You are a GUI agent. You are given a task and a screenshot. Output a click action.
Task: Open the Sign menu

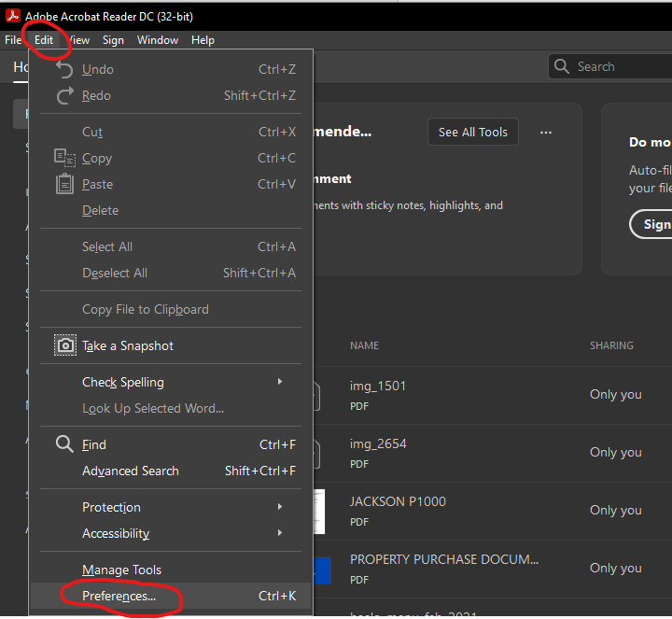pos(113,40)
